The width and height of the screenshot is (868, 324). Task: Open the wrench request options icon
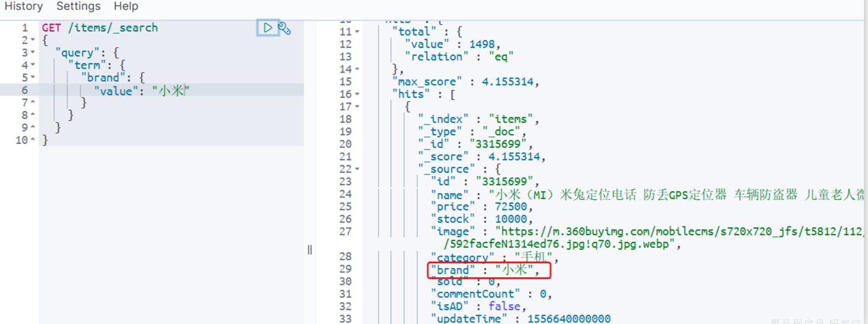285,29
